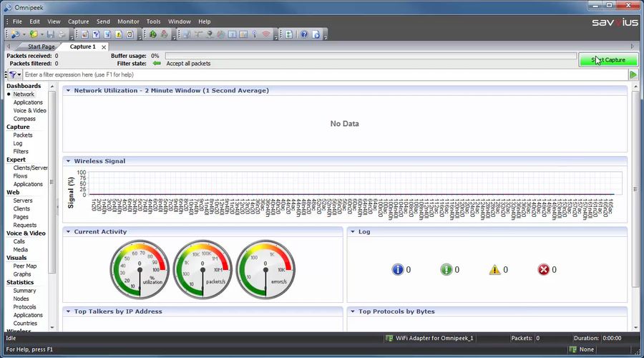
Task: Click the Save floppy disk icon
Action: point(51,34)
